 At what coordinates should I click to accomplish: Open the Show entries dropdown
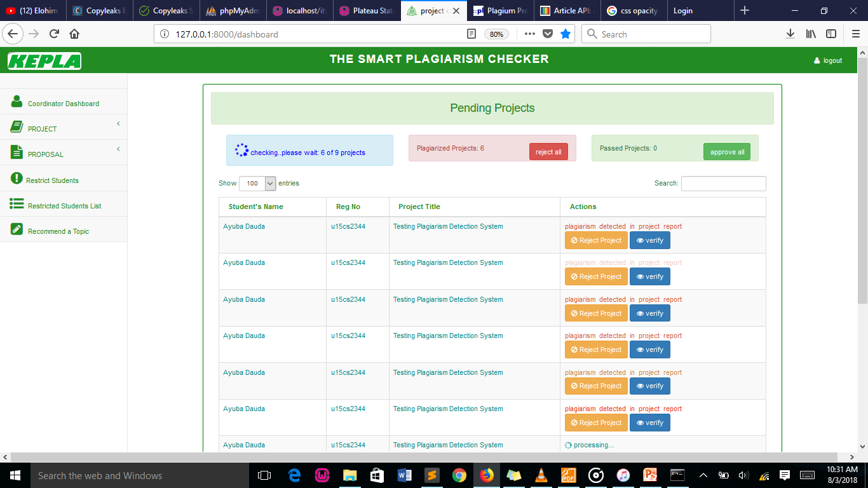tap(257, 183)
